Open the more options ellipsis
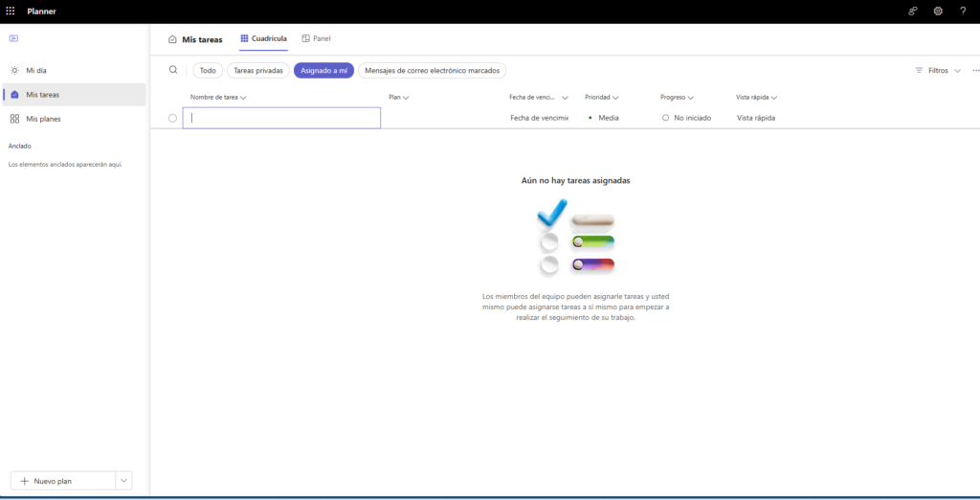 (x=975, y=70)
